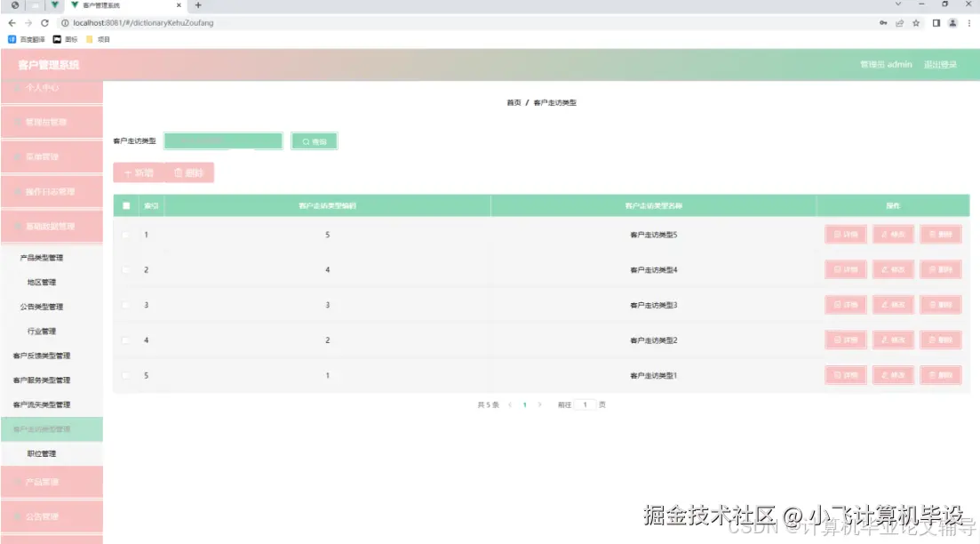Check the checkbox for row 2
The width and height of the screenshot is (980, 544).
tap(126, 270)
